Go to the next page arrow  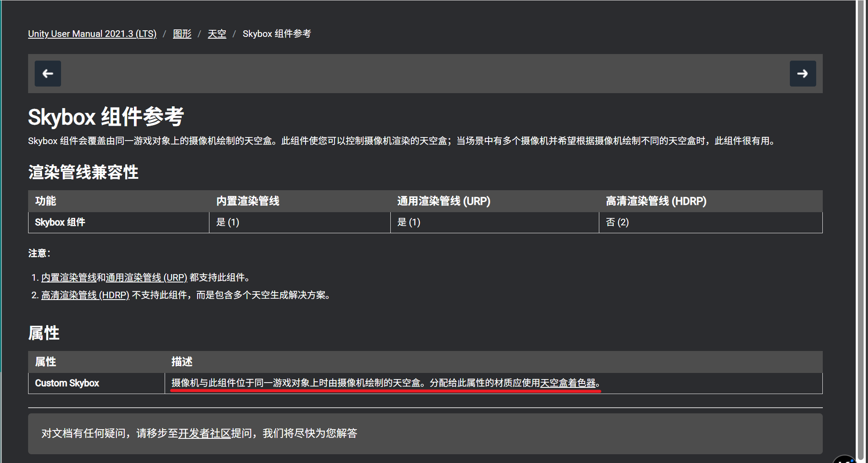click(x=803, y=73)
